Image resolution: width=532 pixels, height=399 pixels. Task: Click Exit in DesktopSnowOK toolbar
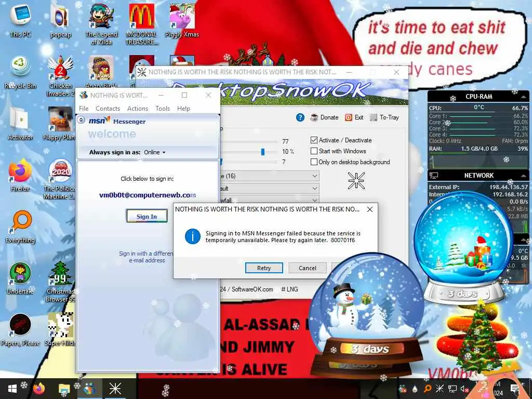pyautogui.click(x=354, y=117)
